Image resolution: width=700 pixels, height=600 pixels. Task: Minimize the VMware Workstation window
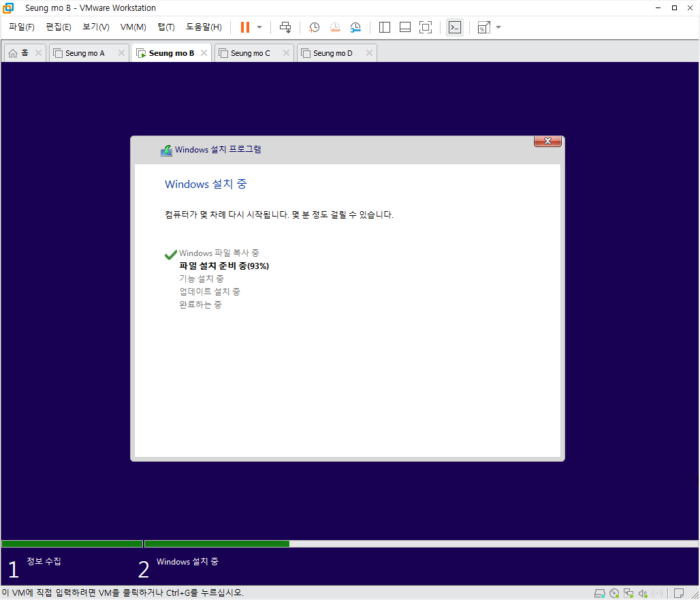point(658,8)
